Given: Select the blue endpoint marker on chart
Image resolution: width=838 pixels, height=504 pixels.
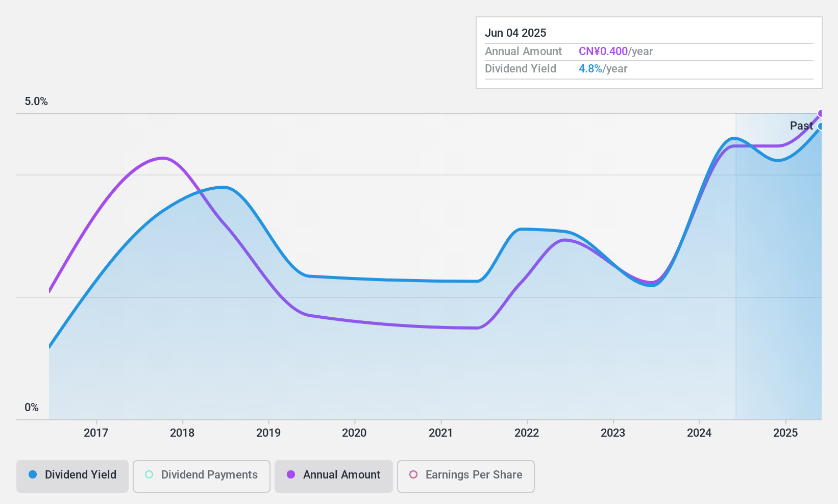Looking at the screenshot, I should [x=821, y=127].
